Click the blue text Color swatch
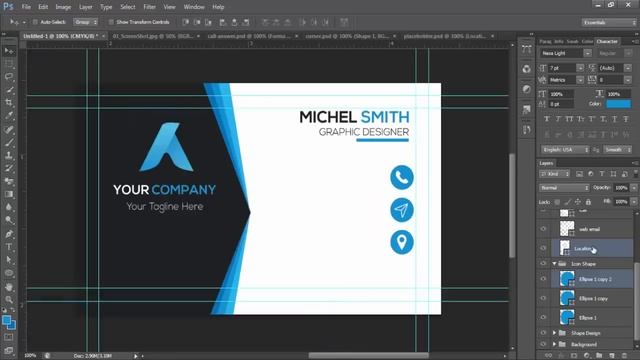Viewport: 640px width, 360px height. pos(618,104)
